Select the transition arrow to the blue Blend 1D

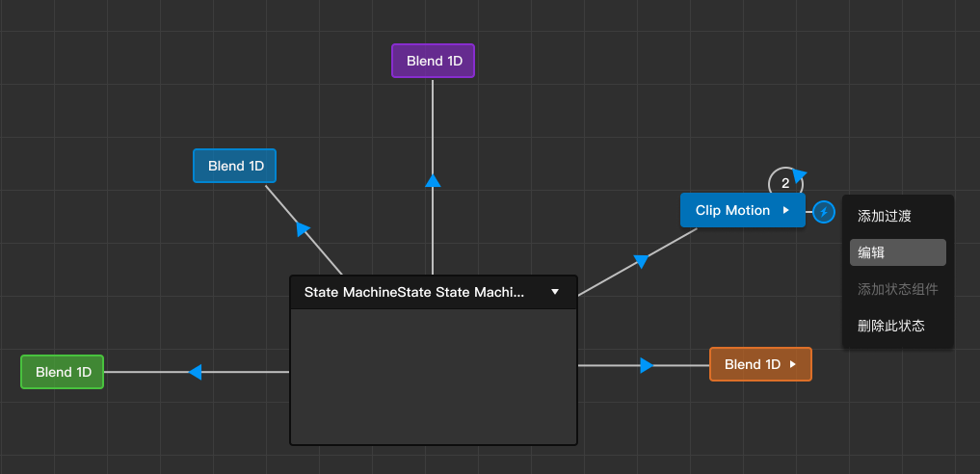[303, 228]
